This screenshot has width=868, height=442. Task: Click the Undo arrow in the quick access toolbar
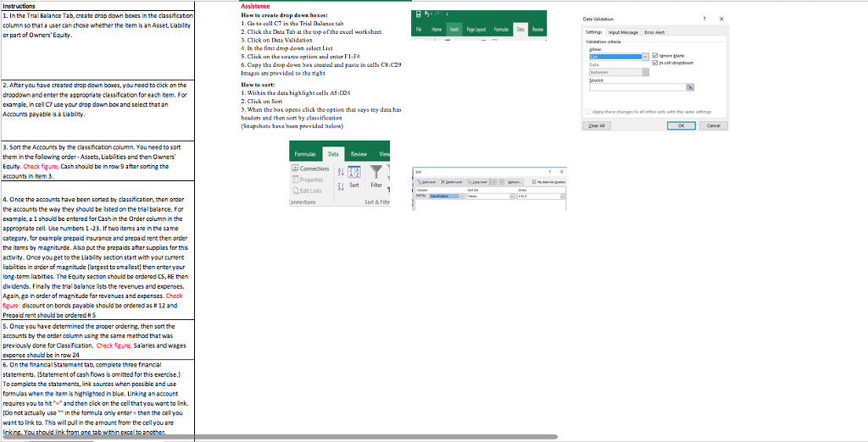pos(427,14)
